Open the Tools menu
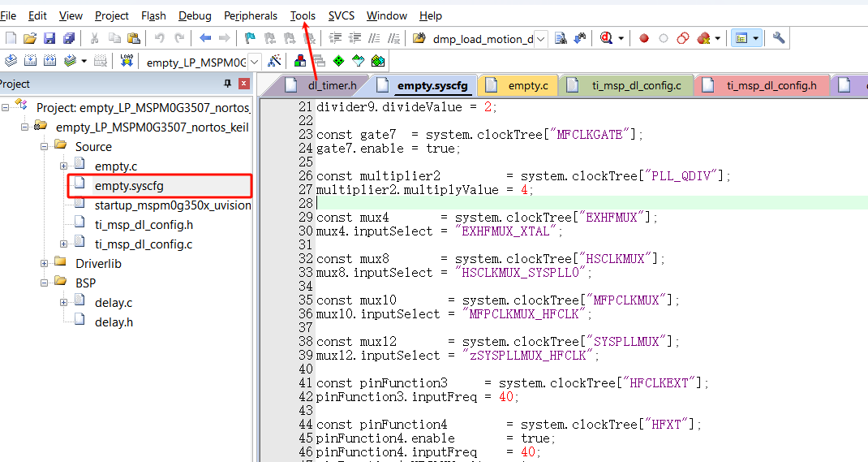Viewport: 868px width, 462px height. [303, 15]
